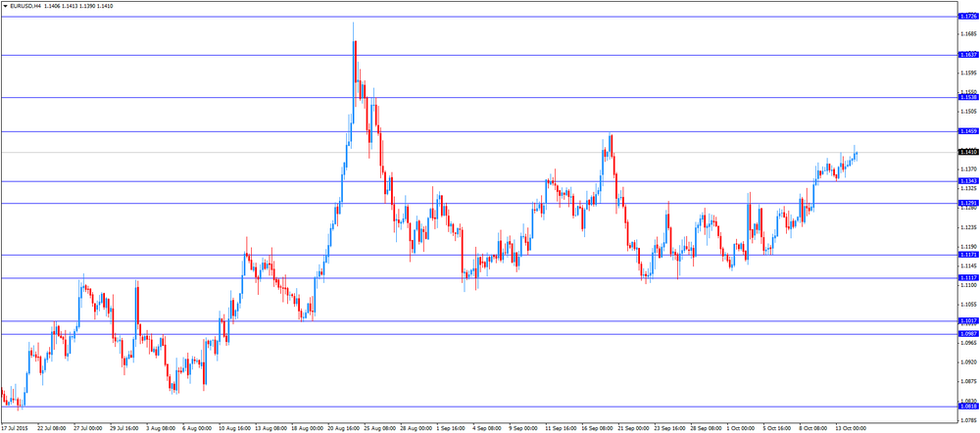Click the 1.1055 price scale value
Image resolution: width=980 pixels, height=433 pixels.
[x=967, y=305]
